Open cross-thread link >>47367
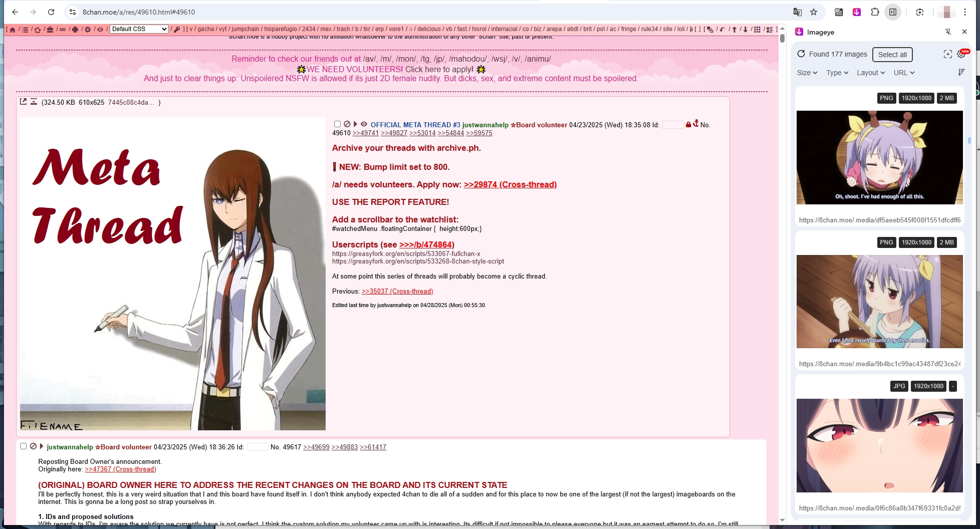 tap(120, 469)
